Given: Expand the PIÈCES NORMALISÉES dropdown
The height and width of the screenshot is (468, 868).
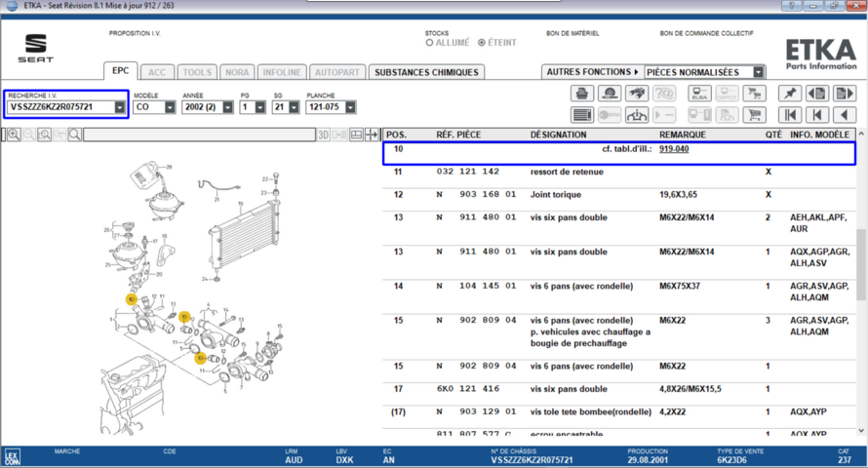Looking at the screenshot, I should point(759,72).
